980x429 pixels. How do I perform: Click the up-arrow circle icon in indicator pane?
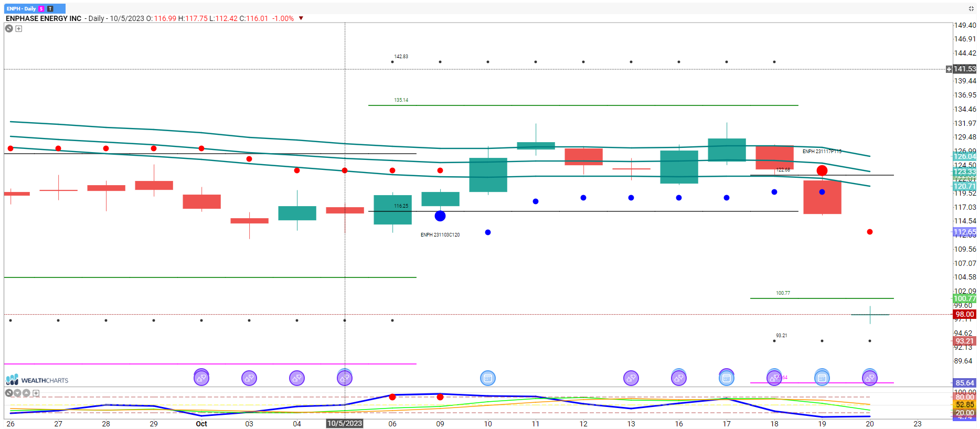(x=26, y=393)
